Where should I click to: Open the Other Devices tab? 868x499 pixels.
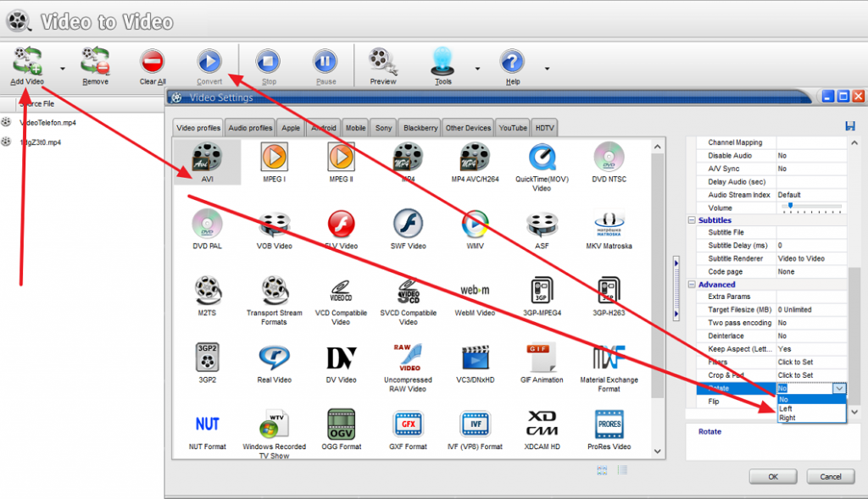pos(468,128)
